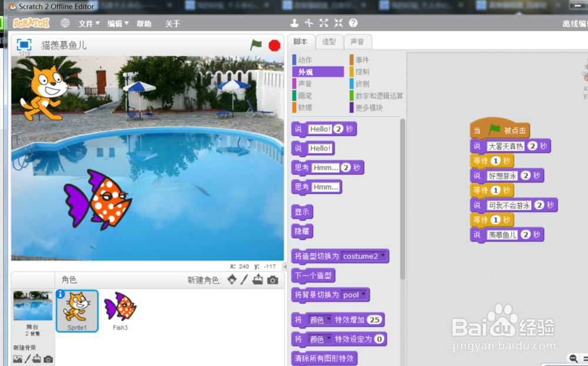Choose backdrop from library
Image resolution: width=588 pixels, height=366 pixels.
point(18,360)
